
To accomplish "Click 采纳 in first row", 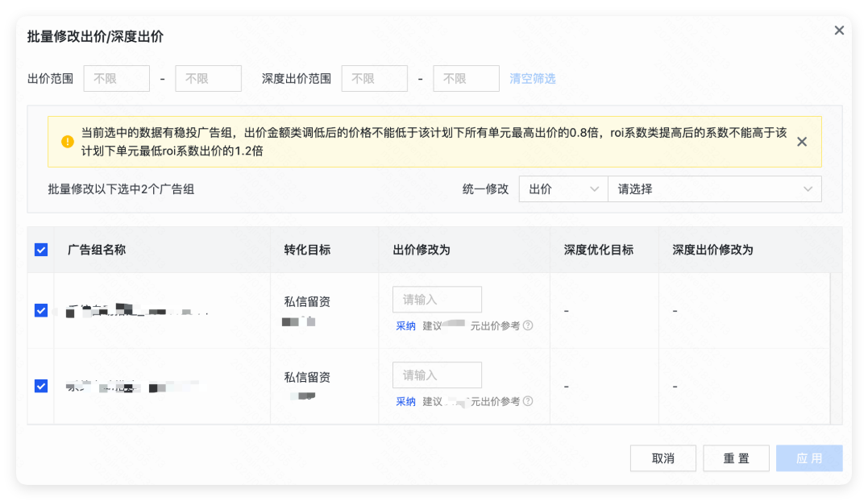I will [x=405, y=326].
